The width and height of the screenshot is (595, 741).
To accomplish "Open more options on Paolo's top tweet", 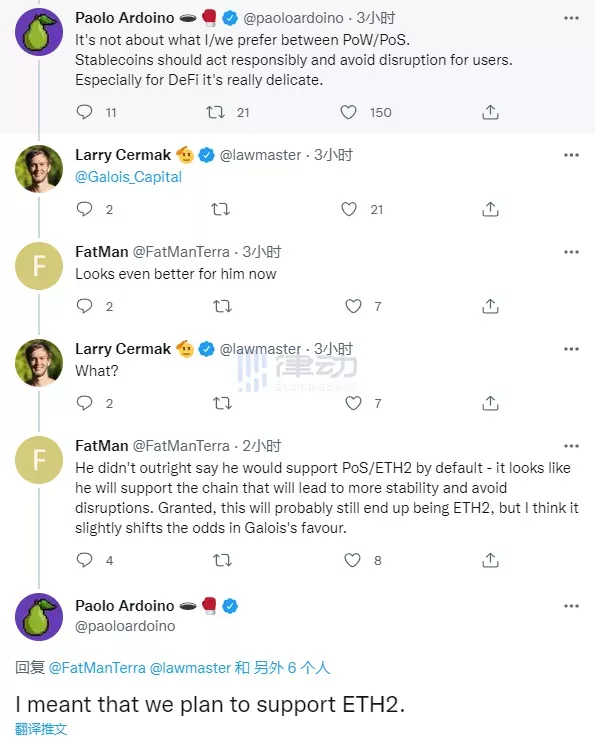I will pyautogui.click(x=571, y=18).
